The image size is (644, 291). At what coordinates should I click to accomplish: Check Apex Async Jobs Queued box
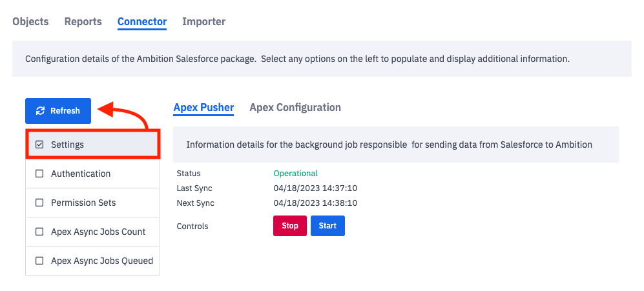pyautogui.click(x=39, y=261)
